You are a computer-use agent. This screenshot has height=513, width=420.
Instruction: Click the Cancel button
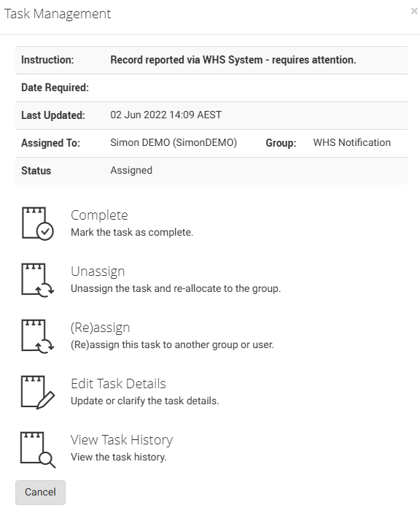pyautogui.click(x=40, y=492)
